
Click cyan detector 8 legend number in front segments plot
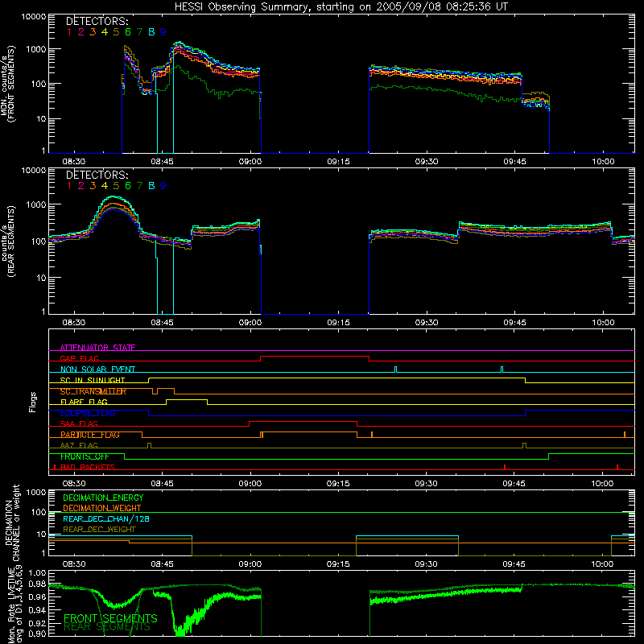coord(151,32)
